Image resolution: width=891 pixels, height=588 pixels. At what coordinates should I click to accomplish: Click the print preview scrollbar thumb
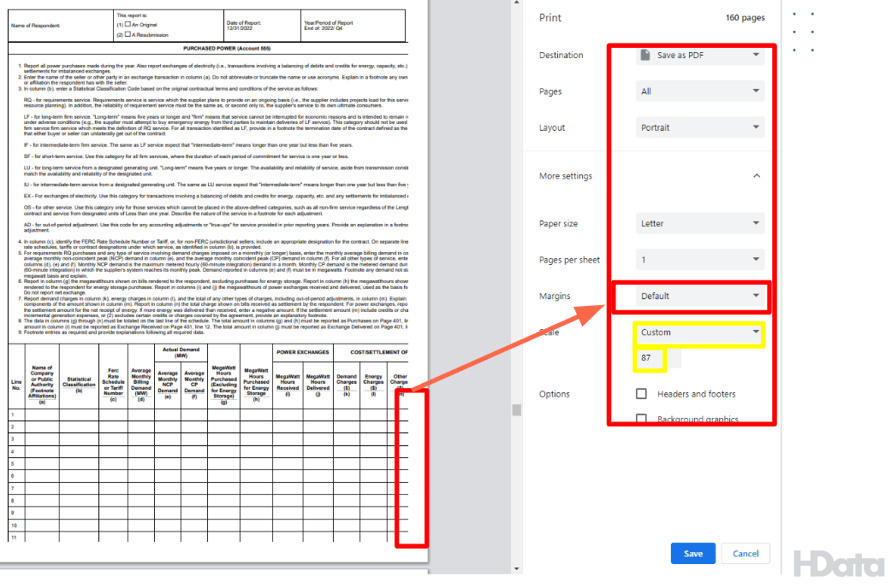[516, 410]
